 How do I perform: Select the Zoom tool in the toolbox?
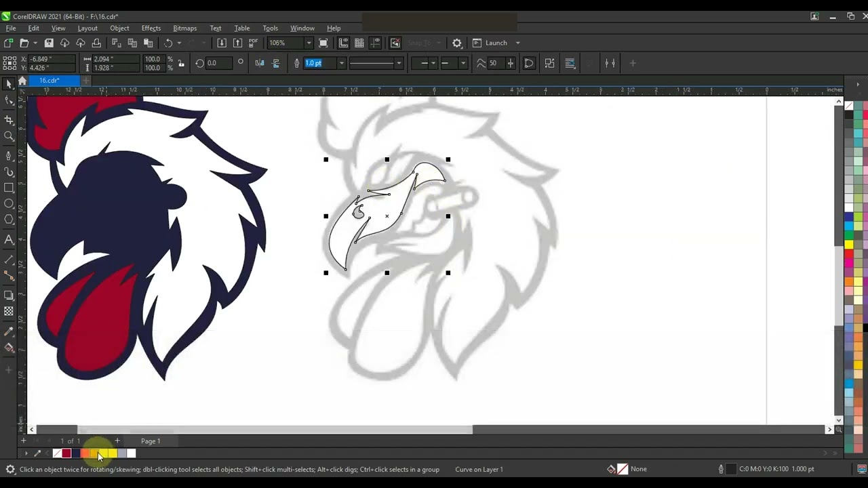tap(9, 136)
